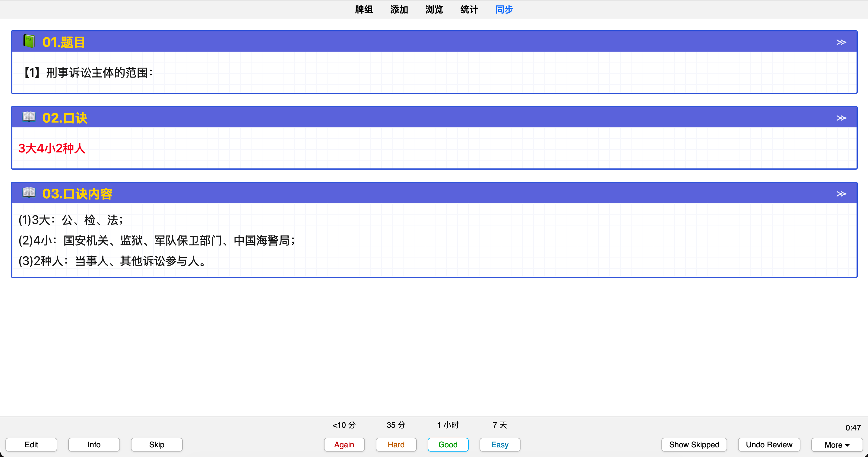
Task: Open the More dropdown menu
Action: pyautogui.click(x=837, y=445)
